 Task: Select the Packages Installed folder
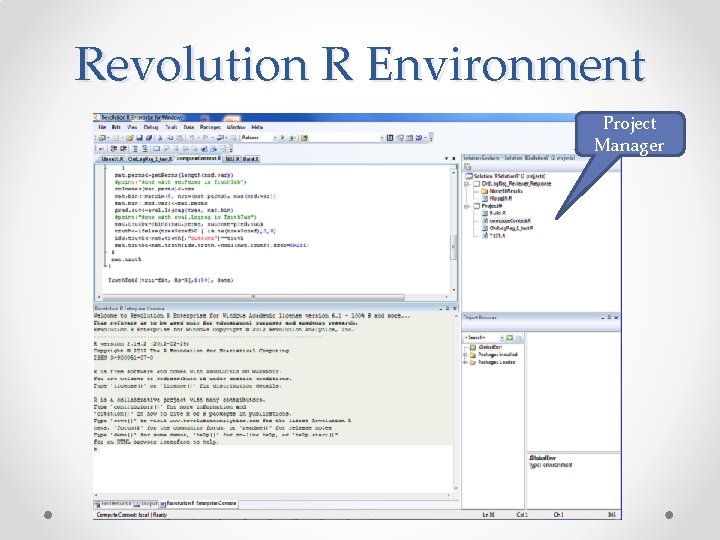(497, 355)
